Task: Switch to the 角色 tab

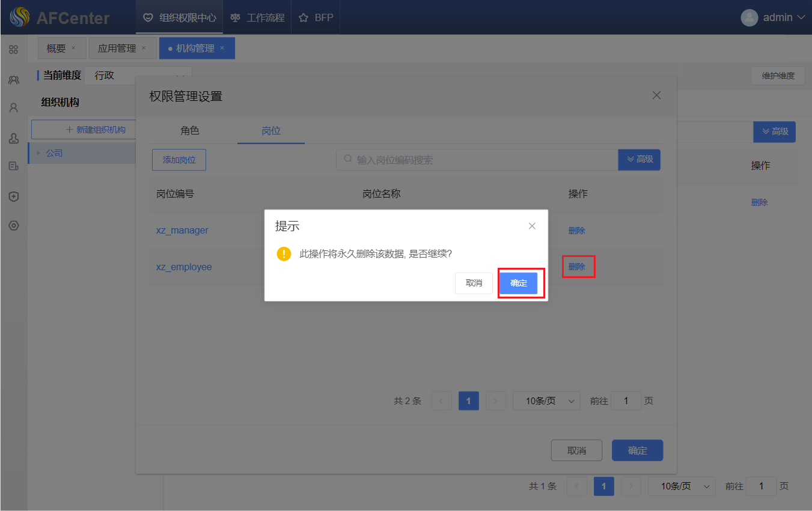Action: click(190, 130)
